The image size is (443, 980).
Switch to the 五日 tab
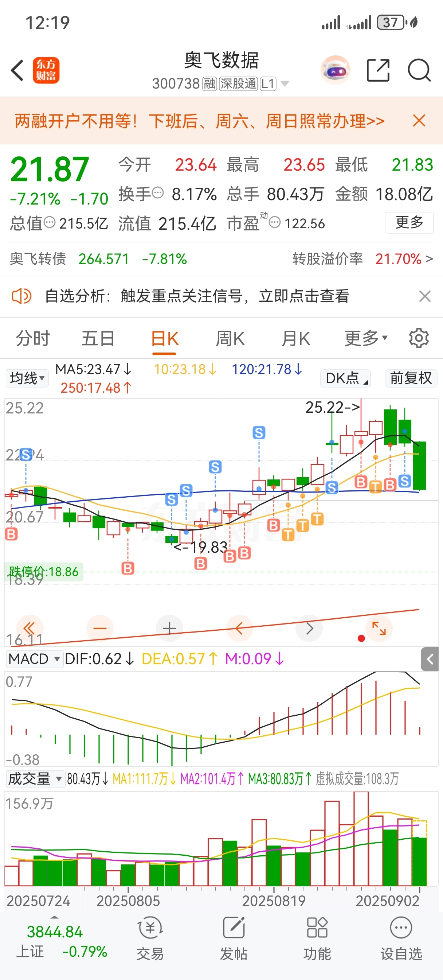pos(98,338)
